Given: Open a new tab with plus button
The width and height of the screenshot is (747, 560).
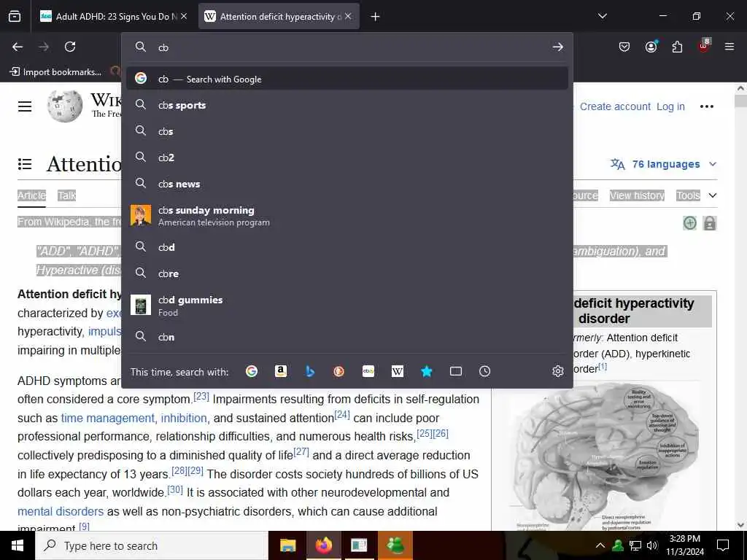Looking at the screenshot, I should click(x=376, y=17).
